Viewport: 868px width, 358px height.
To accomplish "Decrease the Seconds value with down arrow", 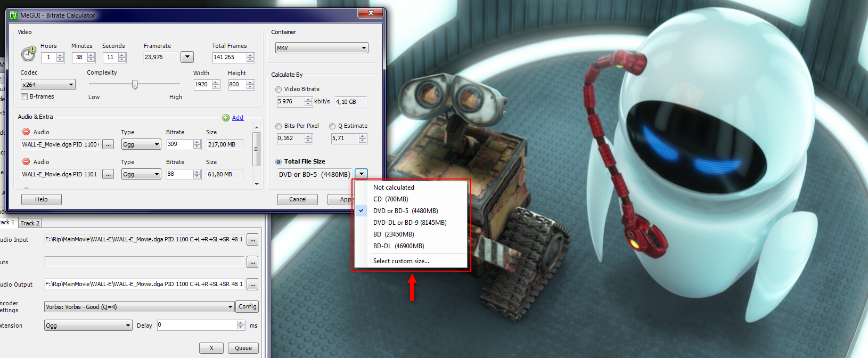I will (x=122, y=60).
